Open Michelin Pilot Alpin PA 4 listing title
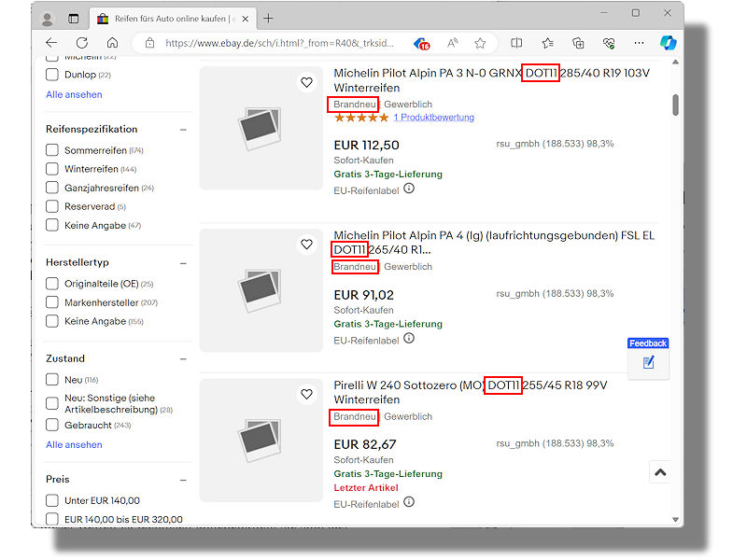The width and height of the screenshot is (747, 560). pyautogui.click(x=494, y=243)
